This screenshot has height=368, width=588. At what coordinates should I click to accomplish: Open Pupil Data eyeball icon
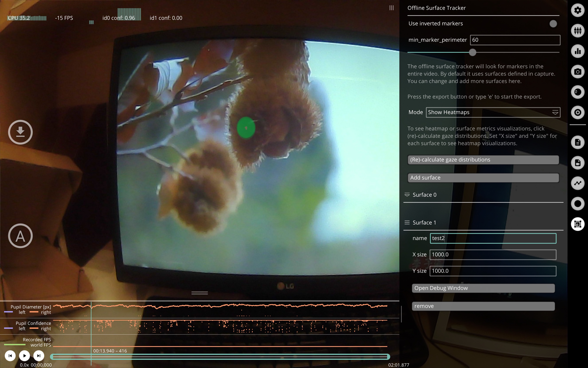[578, 92]
